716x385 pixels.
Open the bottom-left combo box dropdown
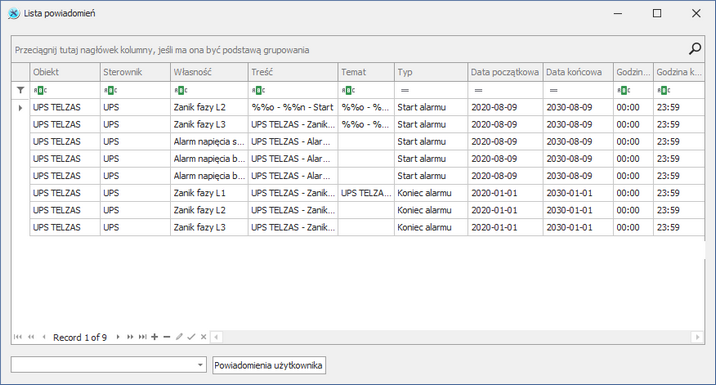point(200,365)
